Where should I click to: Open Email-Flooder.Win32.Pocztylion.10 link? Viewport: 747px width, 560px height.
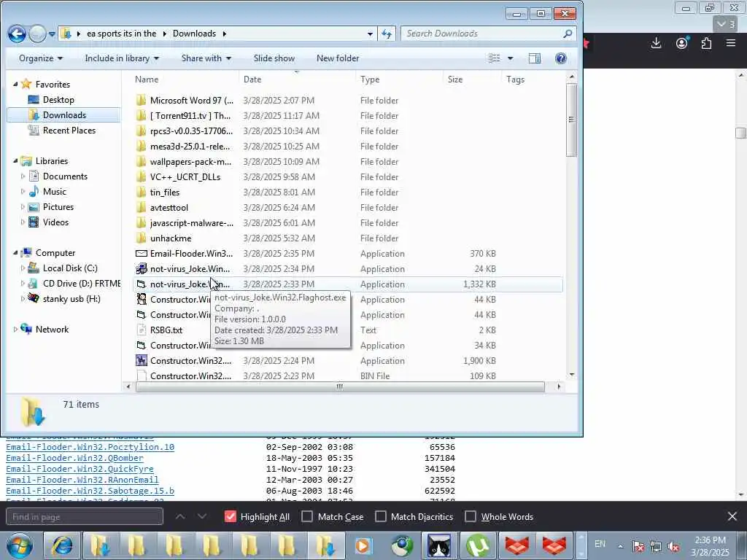click(90, 447)
